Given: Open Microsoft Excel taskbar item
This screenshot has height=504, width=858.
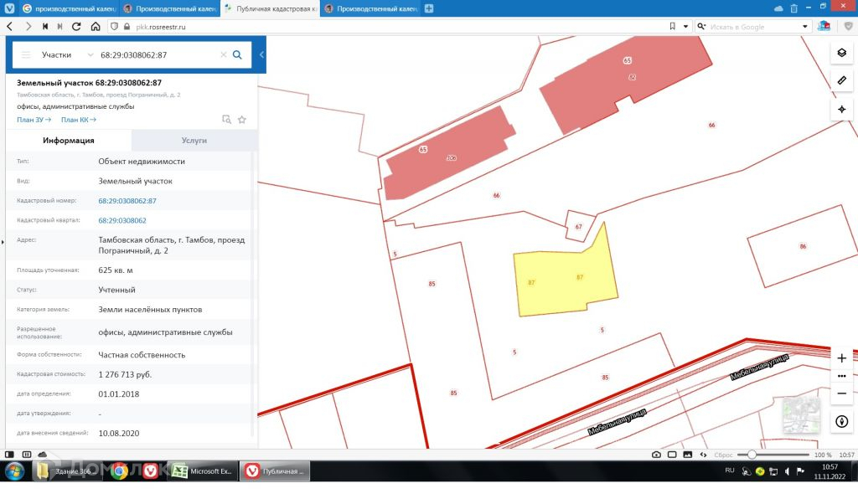Looking at the screenshot, I should coord(203,471).
